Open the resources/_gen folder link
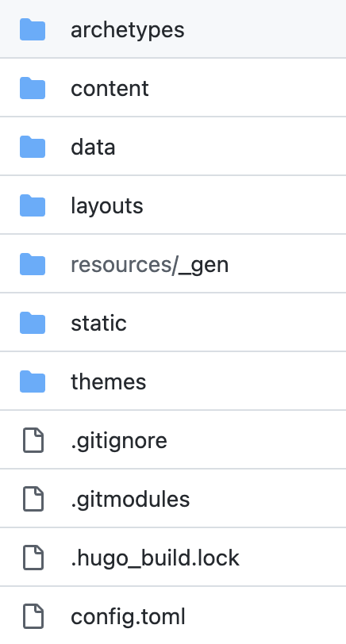 149,265
